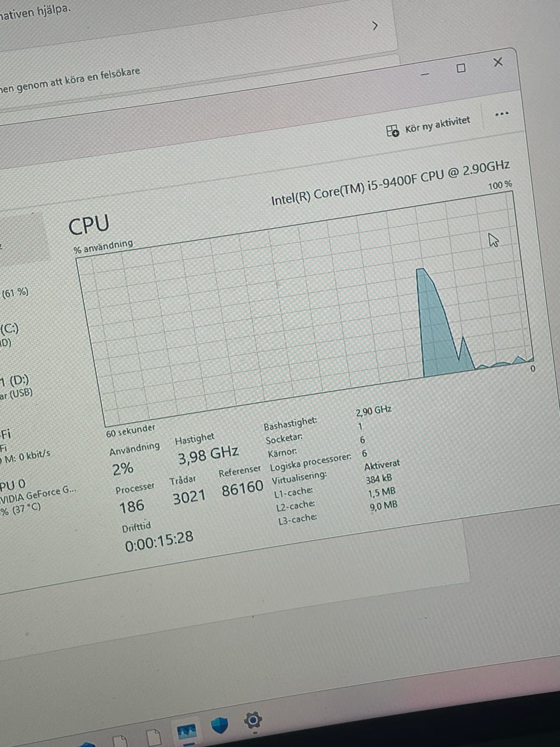
Task: Click the 'Trådar' 3021 value
Action: [x=189, y=497]
